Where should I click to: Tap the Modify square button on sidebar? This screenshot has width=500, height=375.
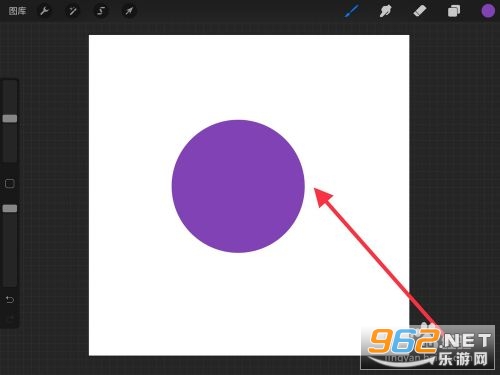(x=10, y=183)
